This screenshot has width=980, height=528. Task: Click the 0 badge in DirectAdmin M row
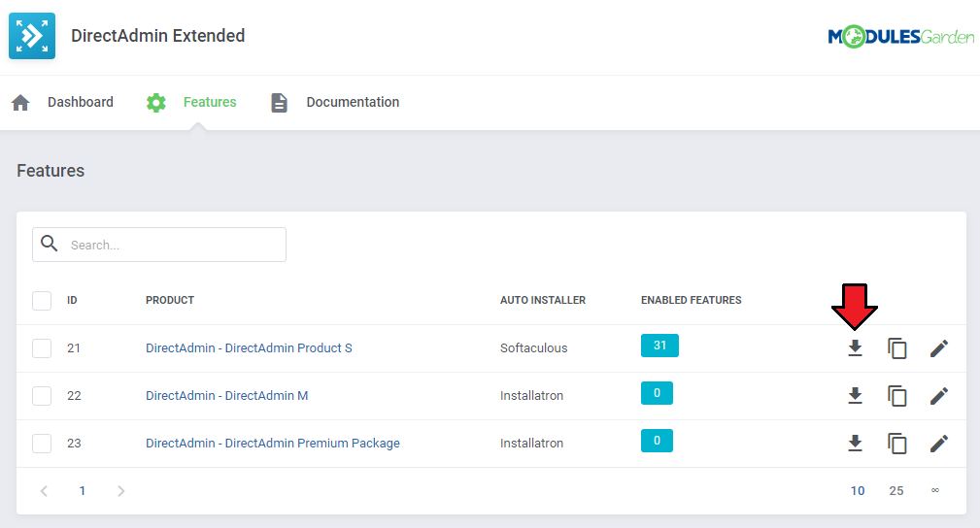pos(657,393)
